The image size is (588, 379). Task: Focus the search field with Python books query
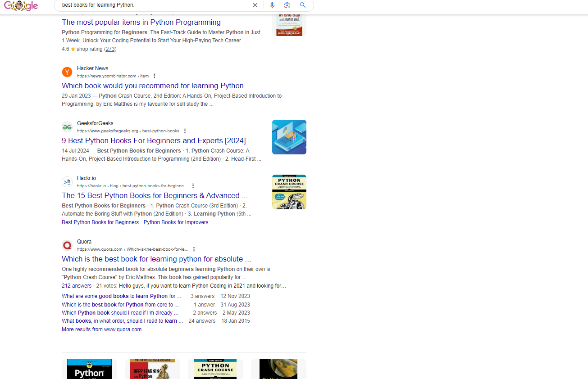(x=153, y=5)
